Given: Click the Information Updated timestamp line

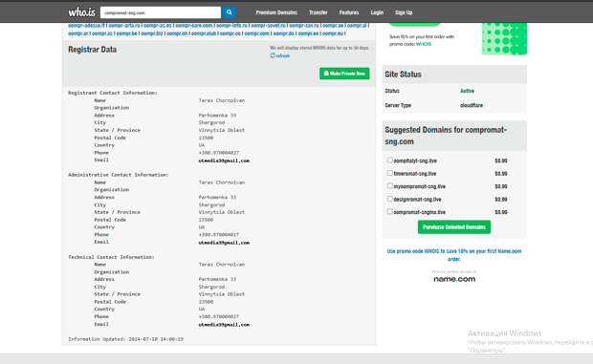Looking at the screenshot, I should tap(125, 339).
